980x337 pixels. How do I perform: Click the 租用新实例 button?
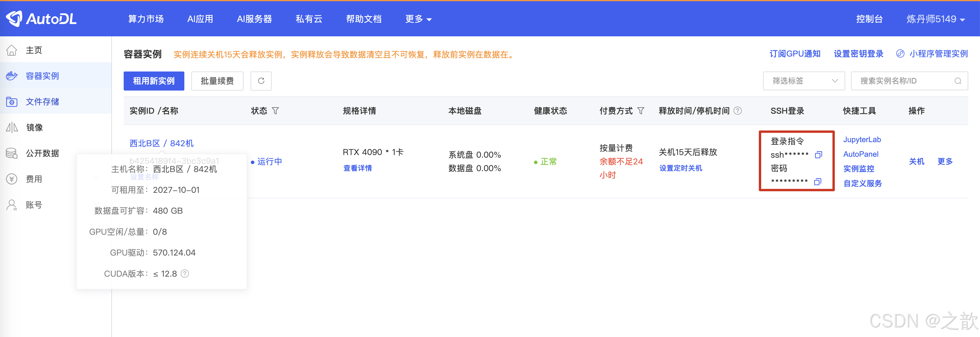154,81
